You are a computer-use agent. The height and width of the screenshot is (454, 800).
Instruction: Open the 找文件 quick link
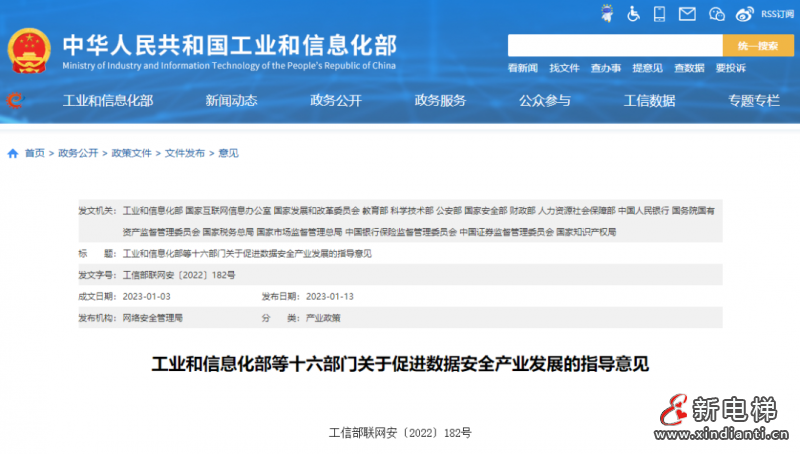564,68
